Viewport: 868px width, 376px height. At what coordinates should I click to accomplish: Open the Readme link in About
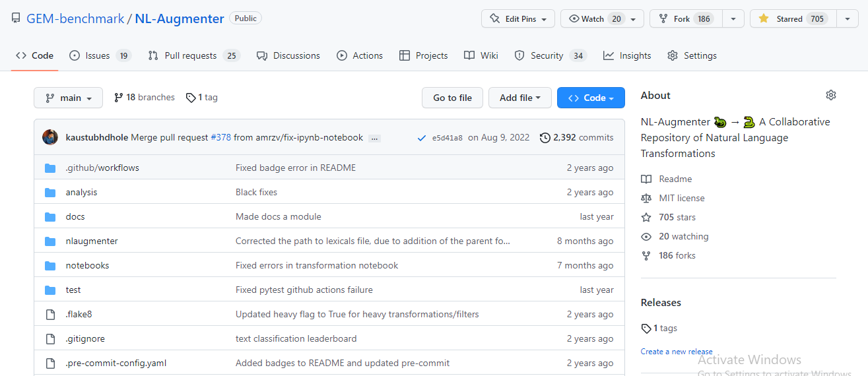[x=667, y=179]
